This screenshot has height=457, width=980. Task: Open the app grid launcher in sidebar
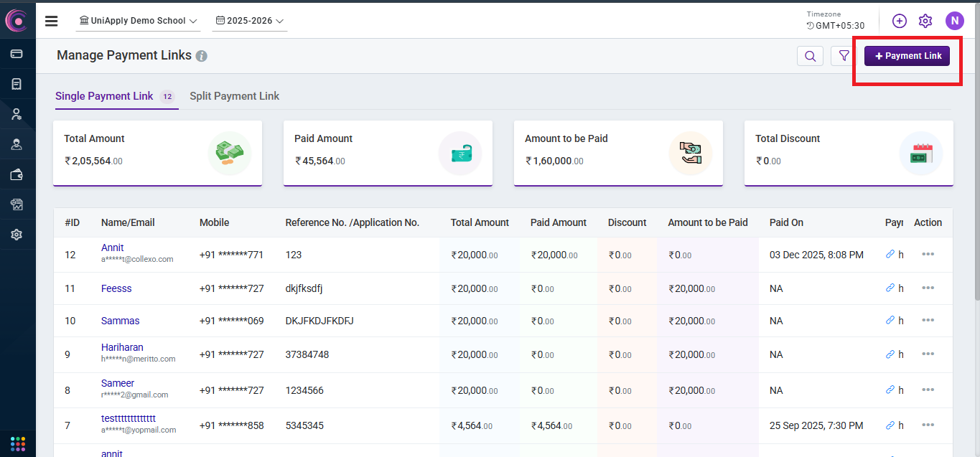(17, 442)
